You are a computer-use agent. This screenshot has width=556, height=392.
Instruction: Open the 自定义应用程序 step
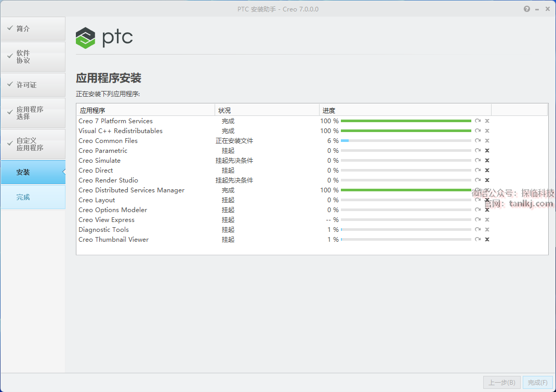(33, 144)
